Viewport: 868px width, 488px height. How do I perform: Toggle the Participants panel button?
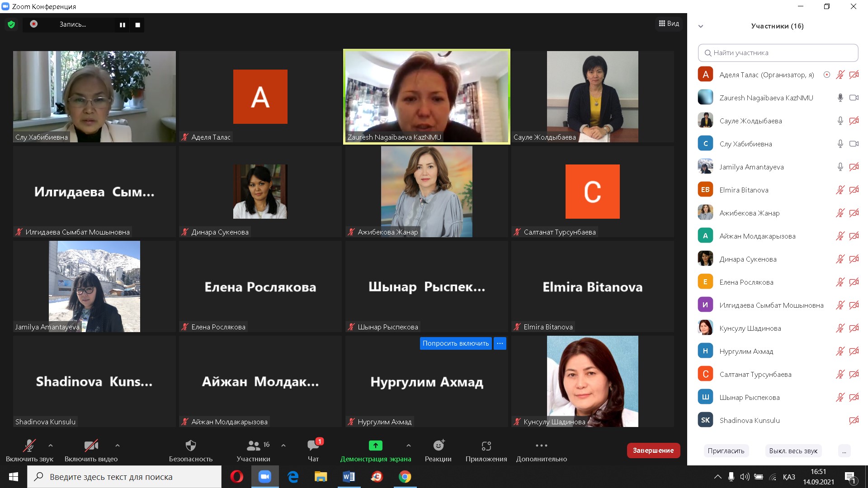pyautogui.click(x=253, y=446)
